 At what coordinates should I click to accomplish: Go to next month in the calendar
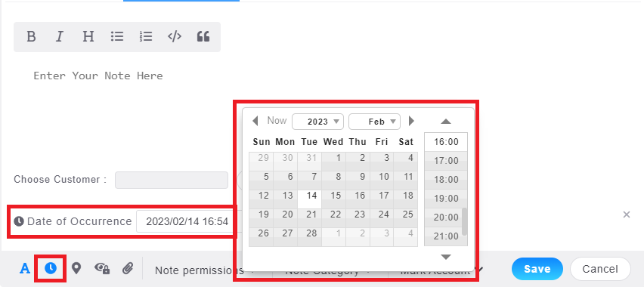point(411,121)
